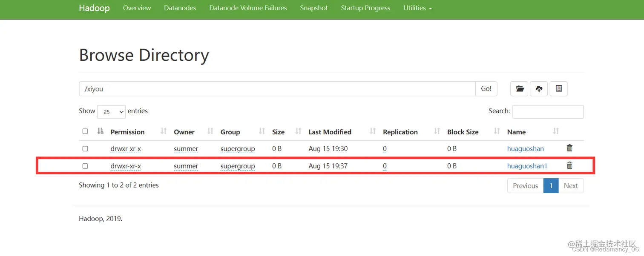Open the huaguoshan1 directory link

[527, 166]
